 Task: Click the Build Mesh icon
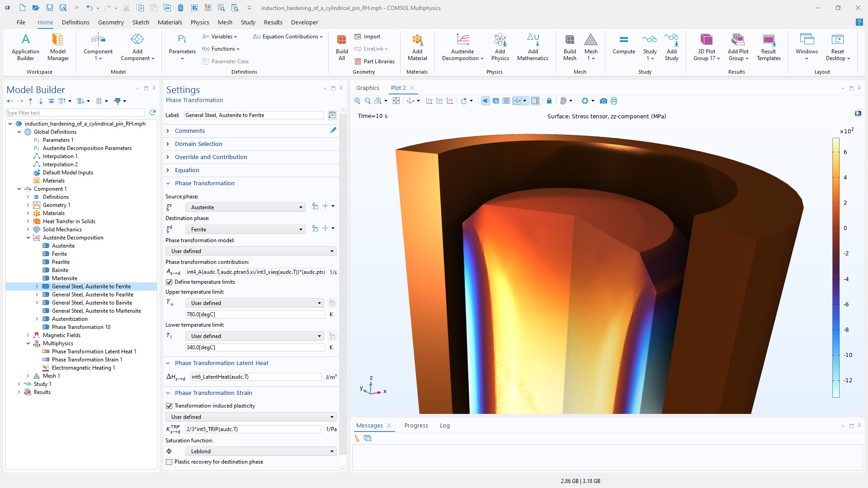pyautogui.click(x=570, y=47)
